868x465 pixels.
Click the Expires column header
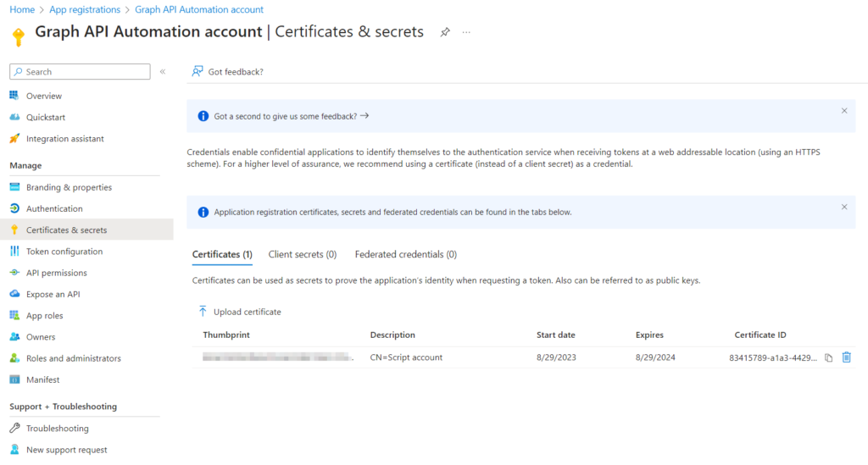pyautogui.click(x=649, y=335)
